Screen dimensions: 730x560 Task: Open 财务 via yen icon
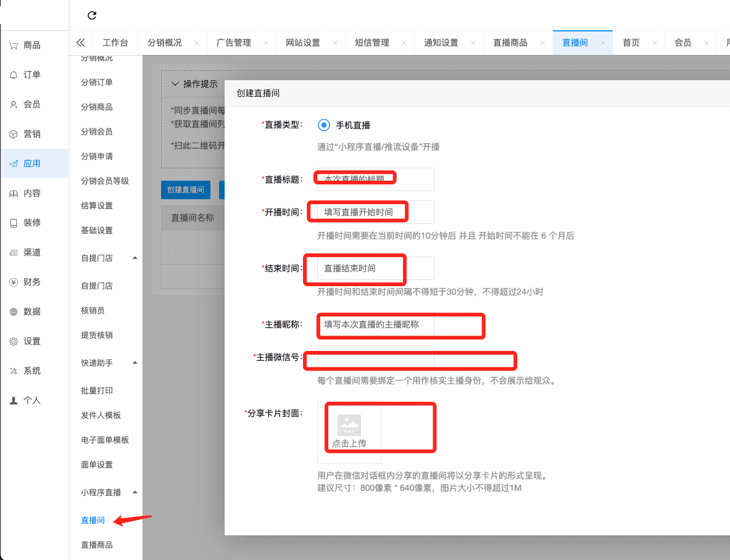(x=14, y=282)
